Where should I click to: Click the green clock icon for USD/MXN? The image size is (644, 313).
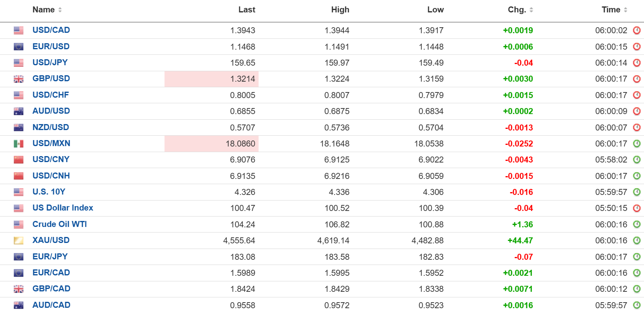(x=637, y=143)
